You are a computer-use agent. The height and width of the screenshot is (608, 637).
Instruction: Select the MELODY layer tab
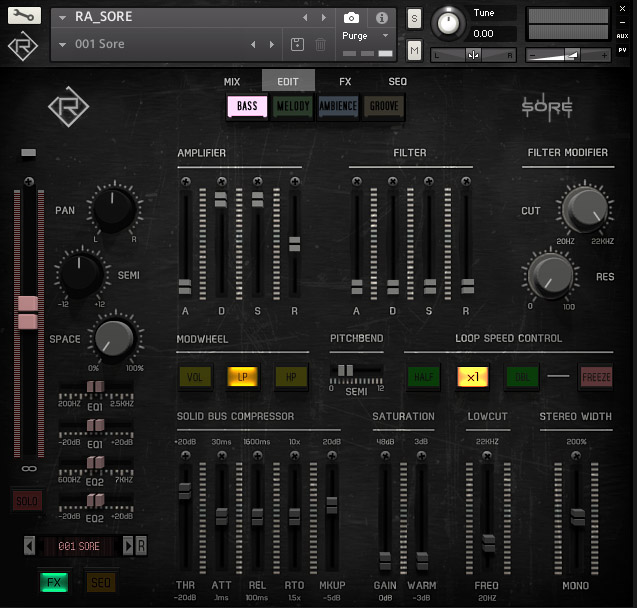pyautogui.click(x=293, y=106)
